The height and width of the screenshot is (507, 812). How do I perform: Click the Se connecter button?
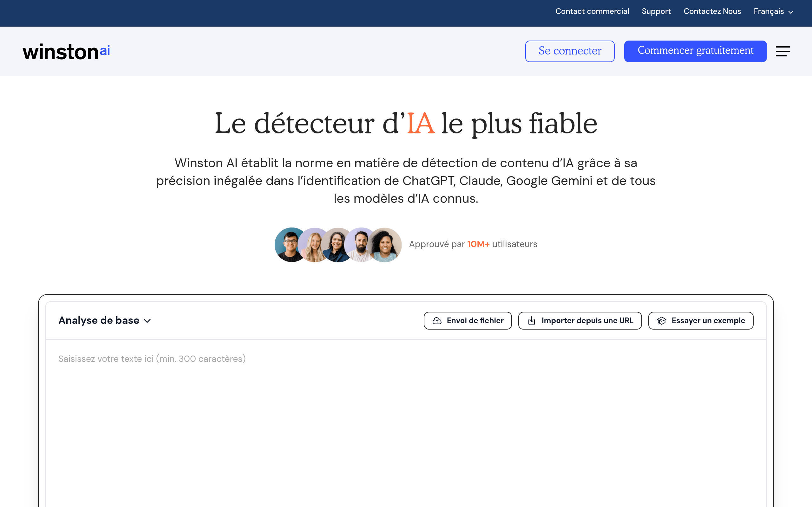click(x=570, y=51)
